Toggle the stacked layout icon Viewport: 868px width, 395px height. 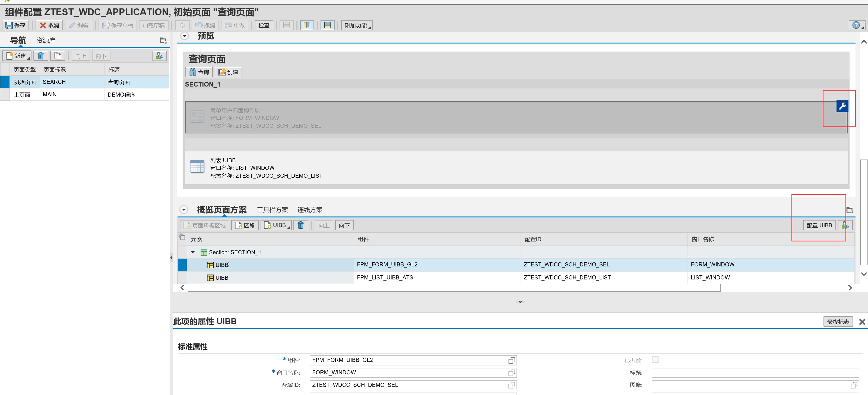327,25
